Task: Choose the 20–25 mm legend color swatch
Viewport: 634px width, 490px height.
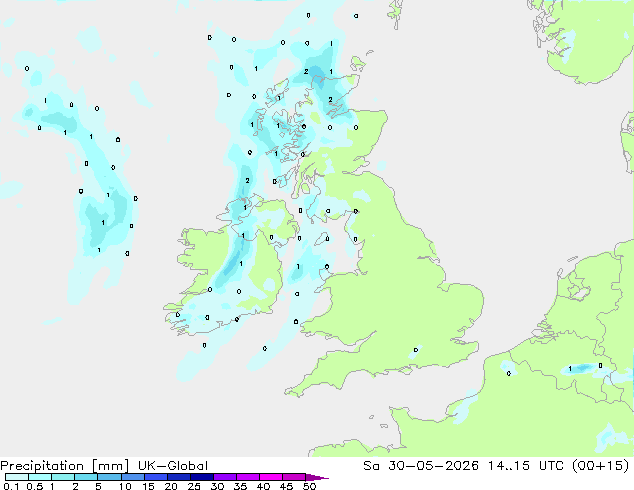Action: [179, 477]
